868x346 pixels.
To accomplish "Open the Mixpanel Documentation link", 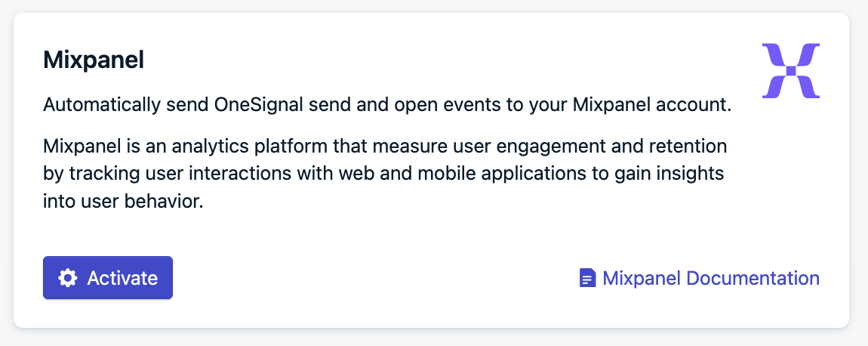I will pos(699,278).
